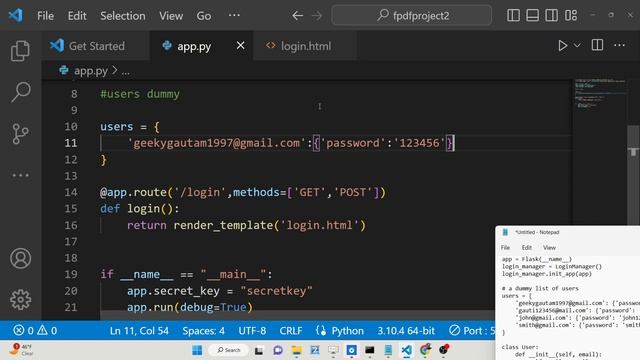Split the editor to the right
This screenshot has height=360, width=640.
[x=597, y=45]
